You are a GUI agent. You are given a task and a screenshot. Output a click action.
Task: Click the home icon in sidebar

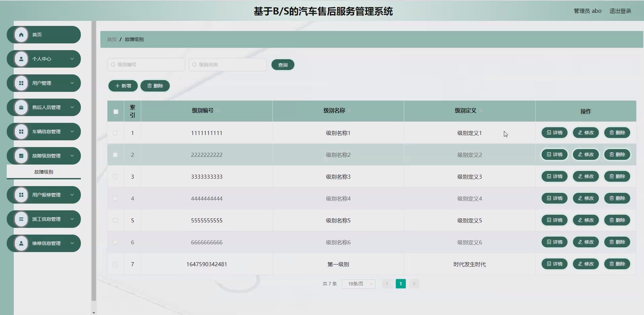pos(21,35)
